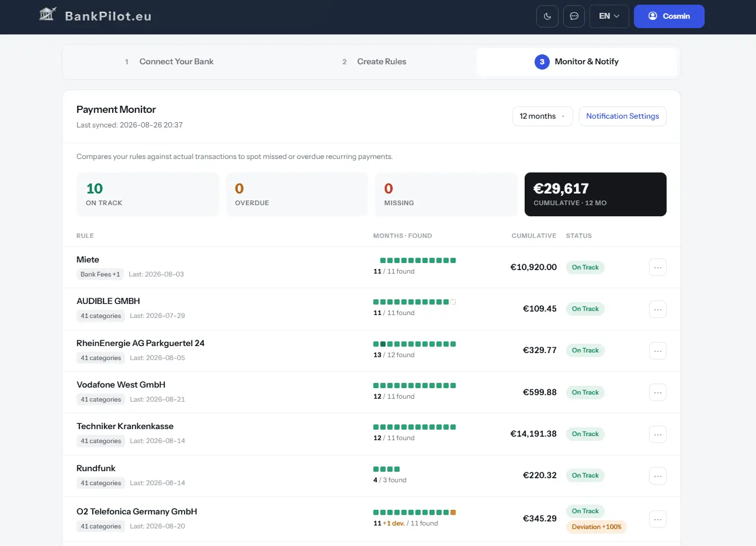This screenshot has height=546, width=756.
Task: Click the Miete month progress bar
Action: coord(418,261)
